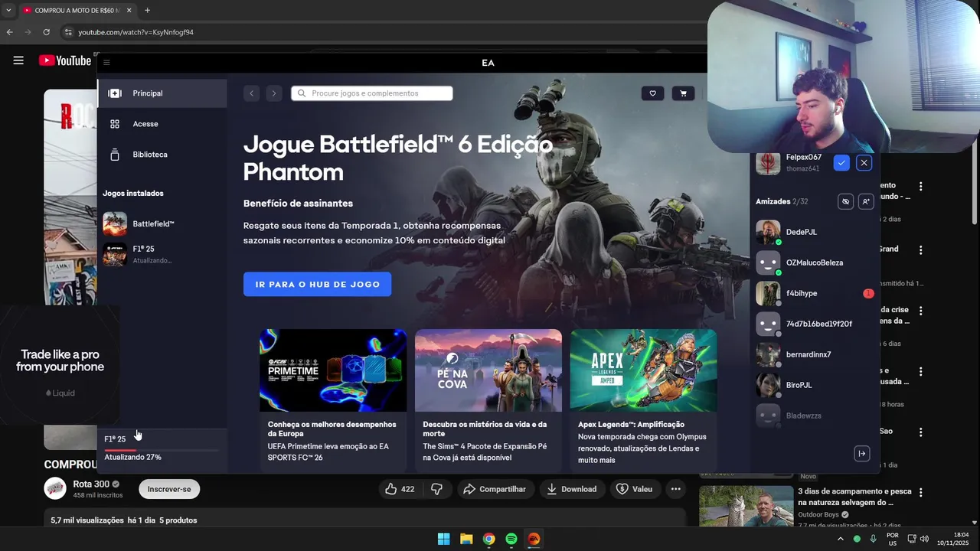Image resolution: width=980 pixels, height=551 pixels.
Task: Click the Download button under the video
Action: click(x=573, y=489)
